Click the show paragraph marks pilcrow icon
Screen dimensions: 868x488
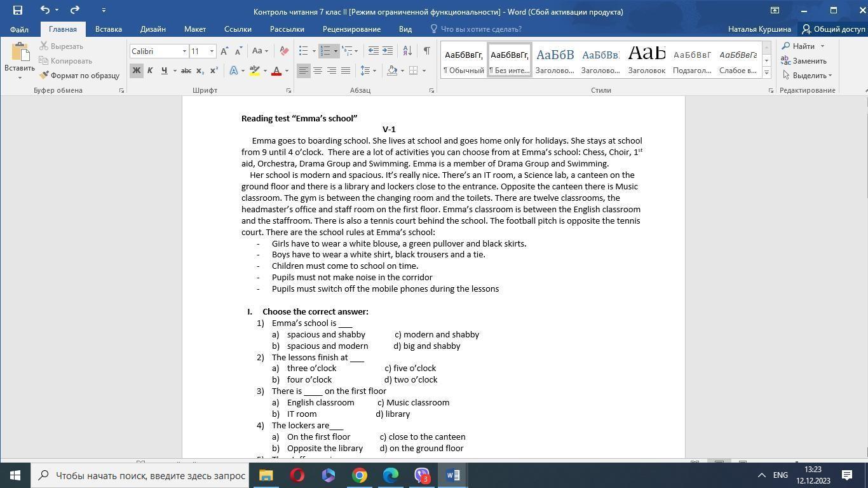tap(426, 51)
